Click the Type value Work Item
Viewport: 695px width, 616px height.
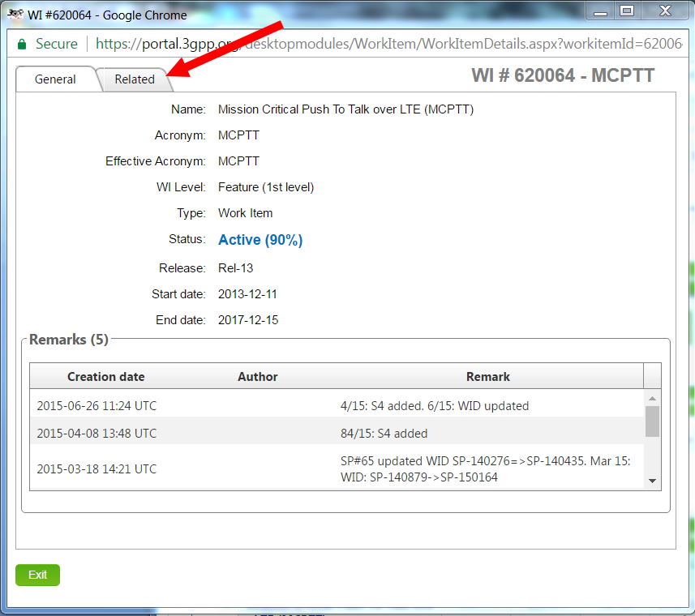point(245,213)
